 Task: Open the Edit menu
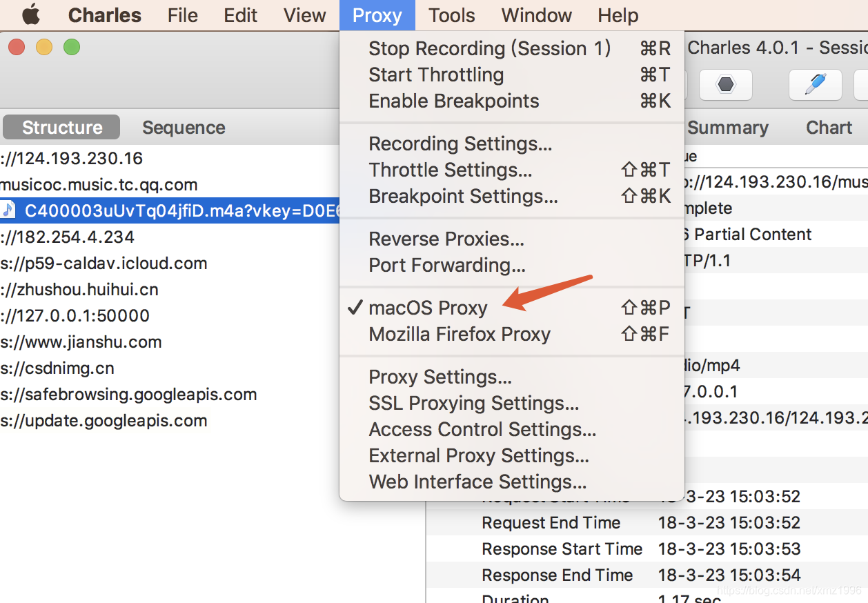pyautogui.click(x=241, y=15)
